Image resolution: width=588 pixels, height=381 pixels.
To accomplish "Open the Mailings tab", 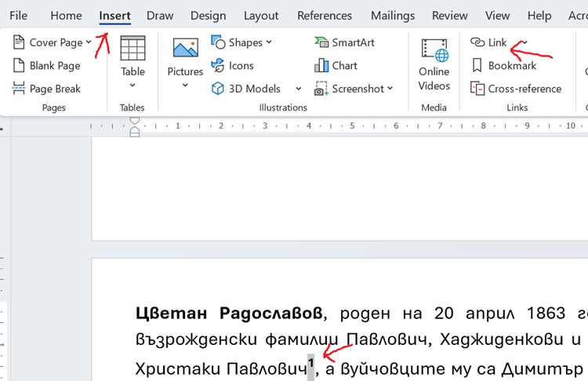I will click(x=393, y=16).
